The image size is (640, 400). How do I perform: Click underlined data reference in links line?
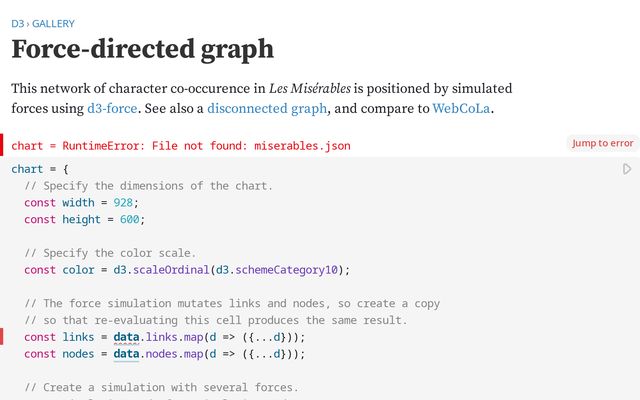pos(126,336)
